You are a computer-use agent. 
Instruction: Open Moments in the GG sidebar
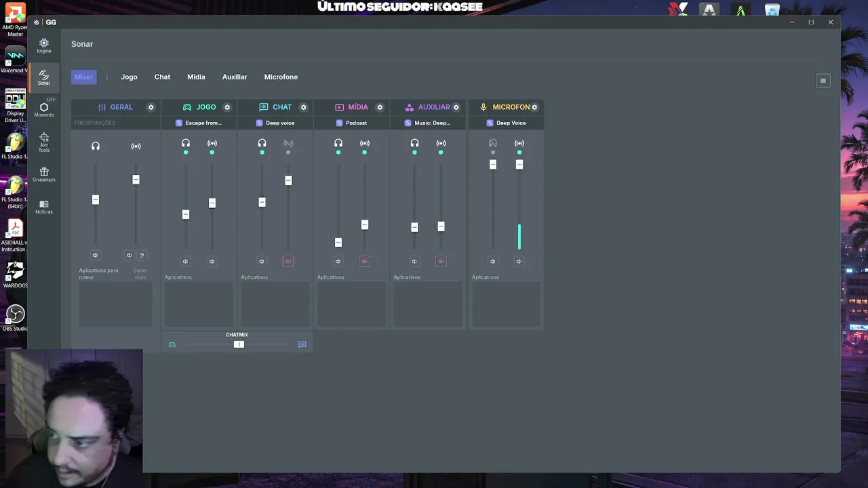(x=44, y=110)
